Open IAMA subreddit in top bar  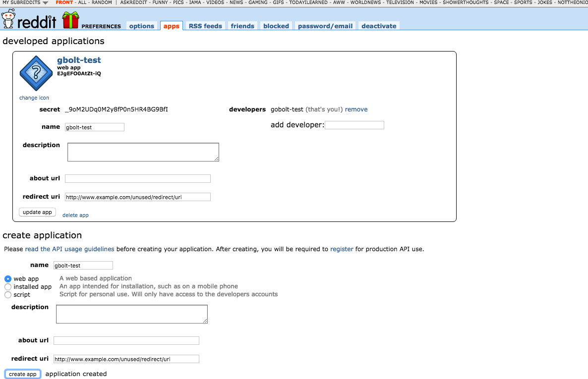click(195, 2)
